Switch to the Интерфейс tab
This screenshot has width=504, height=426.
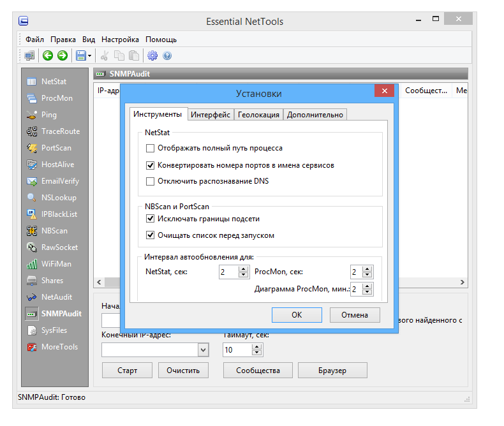(x=211, y=115)
